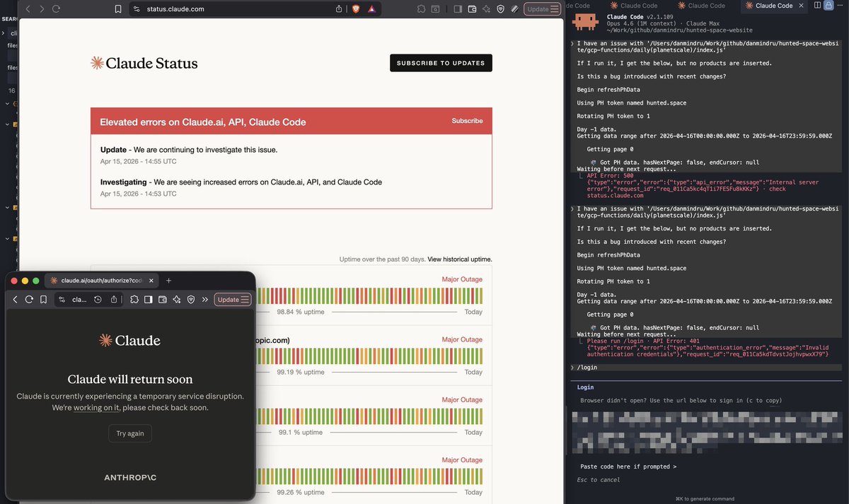Viewport: 849px width, 504px height.
Task: Open the Elevated errors incident title link
Action: click(203, 122)
